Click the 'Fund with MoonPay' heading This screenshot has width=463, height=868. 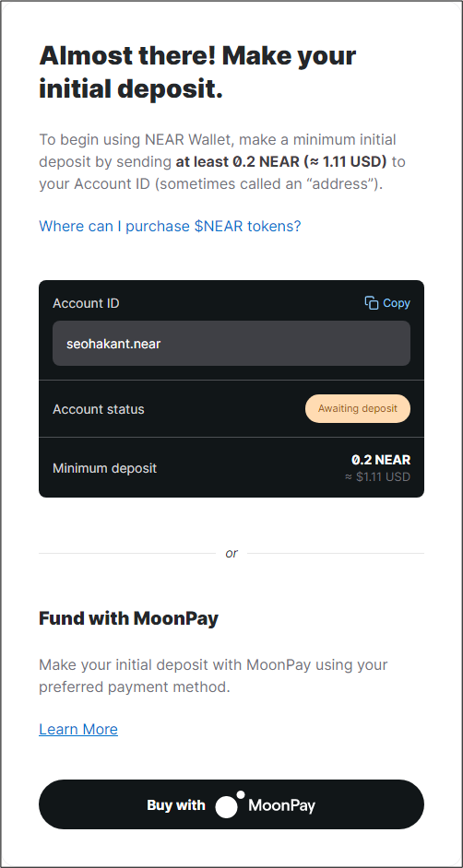[x=128, y=617]
